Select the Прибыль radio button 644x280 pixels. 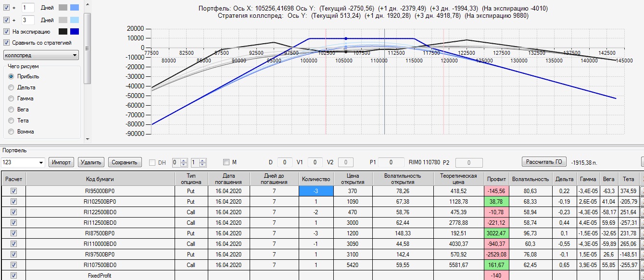[x=11, y=76]
